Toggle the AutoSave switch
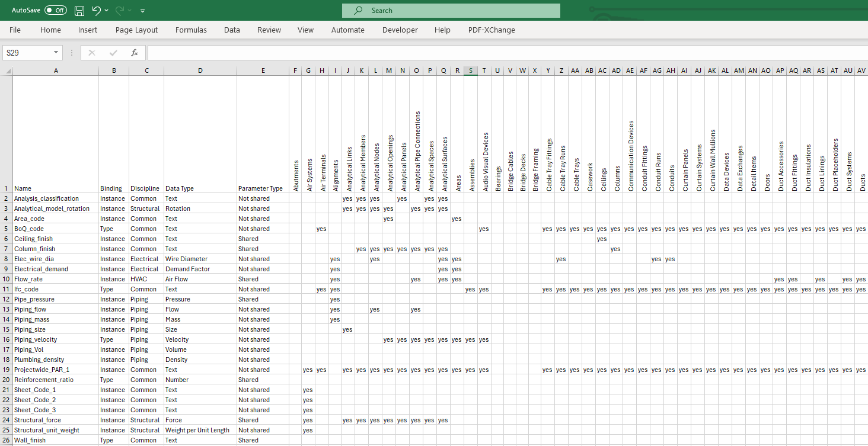This screenshot has height=446, width=868. [56, 11]
